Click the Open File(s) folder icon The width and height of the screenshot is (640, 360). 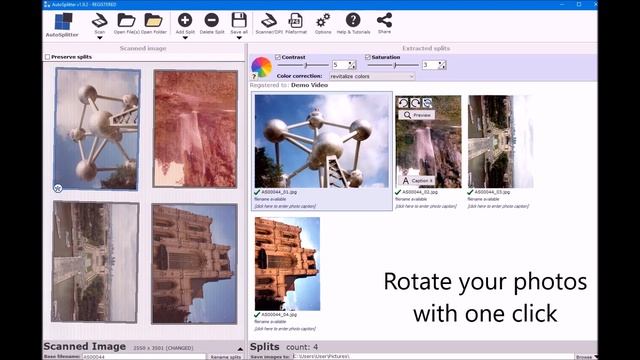pyautogui.click(x=126, y=20)
